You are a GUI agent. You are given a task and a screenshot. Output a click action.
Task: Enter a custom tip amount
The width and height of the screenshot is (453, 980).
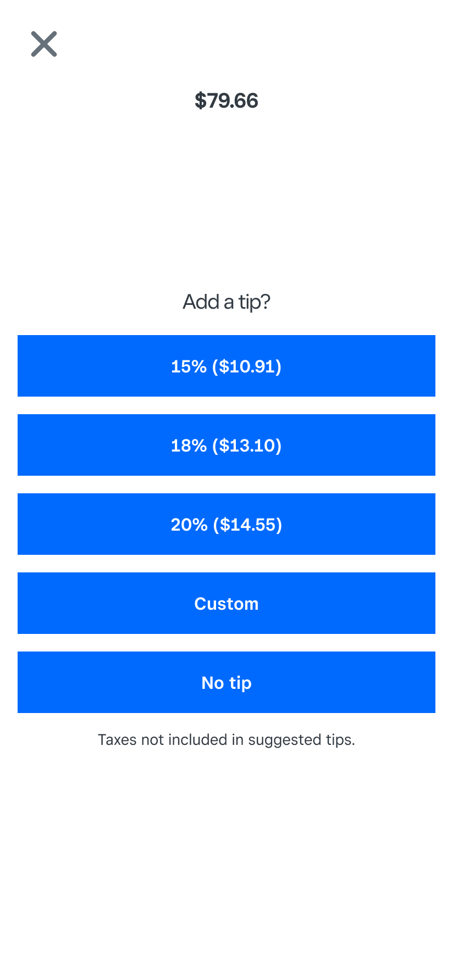(x=226, y=603)
